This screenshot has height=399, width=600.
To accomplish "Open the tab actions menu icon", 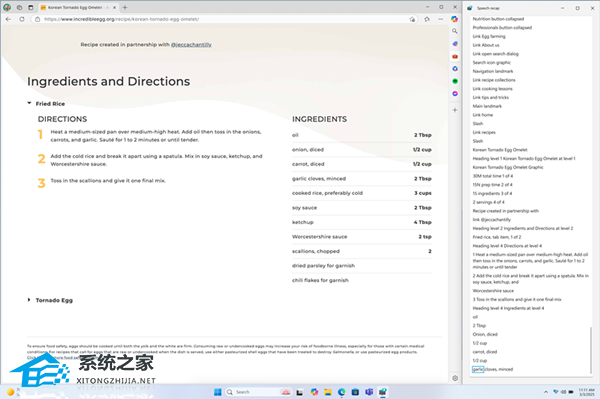I will point(31,7).
